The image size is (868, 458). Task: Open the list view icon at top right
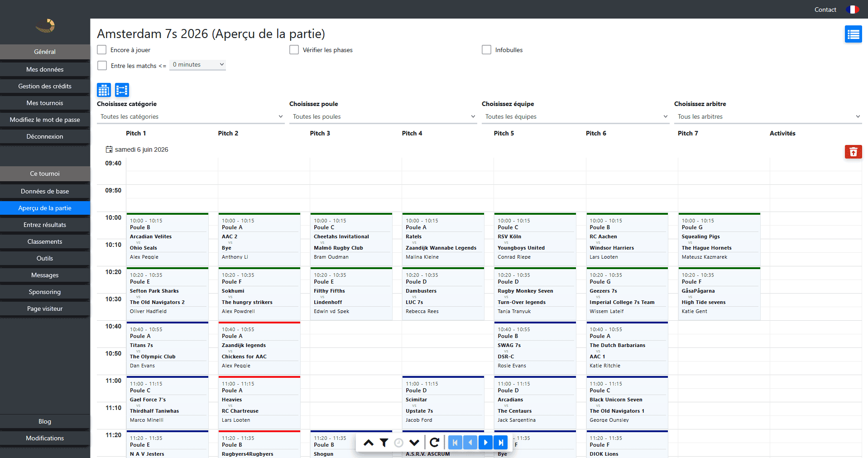tap(853, 34)
